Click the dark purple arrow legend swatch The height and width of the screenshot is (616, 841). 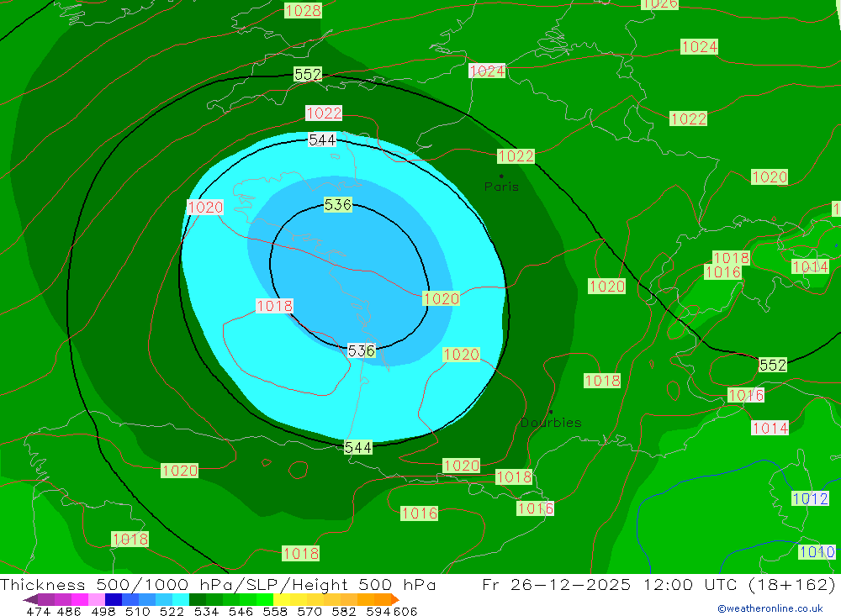(30, 599)
